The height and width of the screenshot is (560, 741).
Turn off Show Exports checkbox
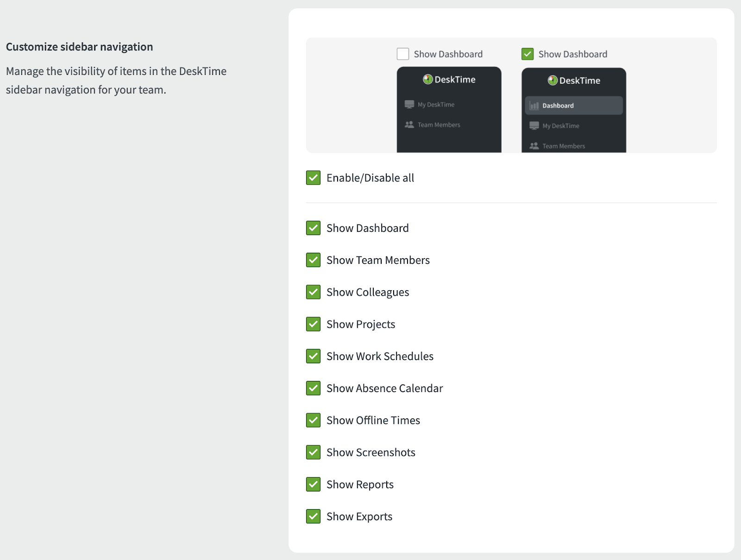click(x=313, y=516)
